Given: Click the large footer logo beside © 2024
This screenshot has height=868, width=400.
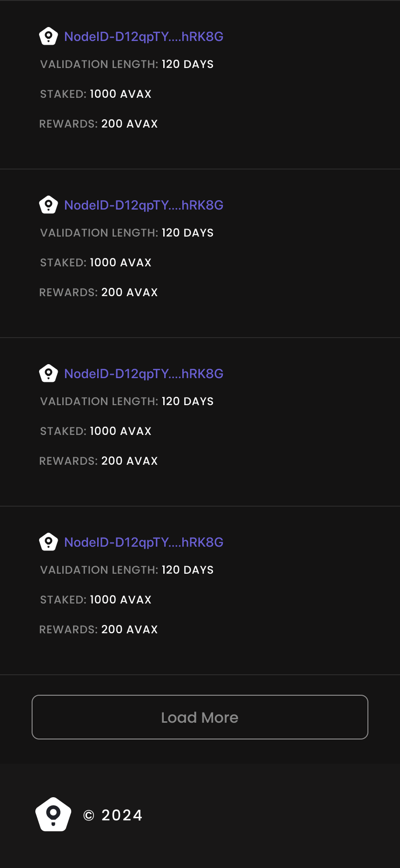Looking at the screenshot, I should click(x=53, y=814).
